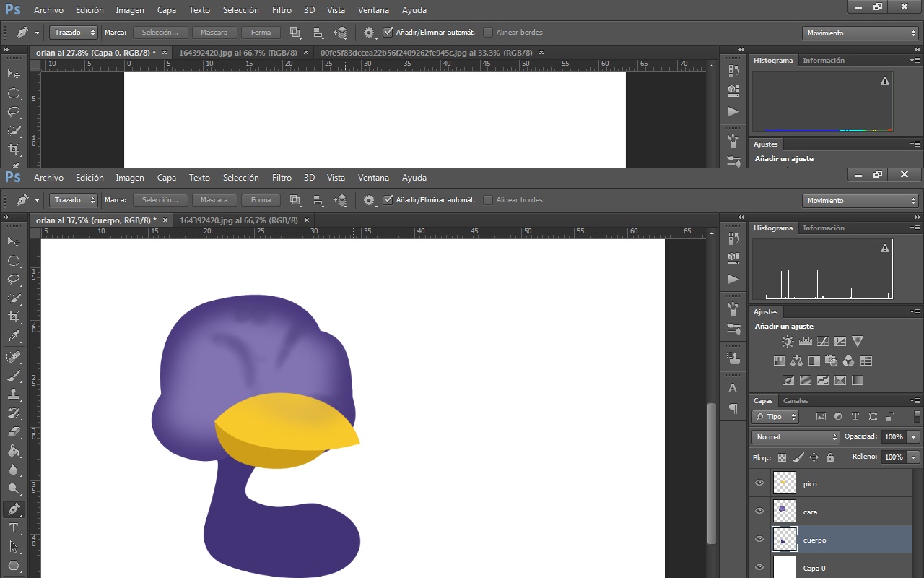Open the Normal blend mode dropdown
924x578 pixels.
coord(796,437)
